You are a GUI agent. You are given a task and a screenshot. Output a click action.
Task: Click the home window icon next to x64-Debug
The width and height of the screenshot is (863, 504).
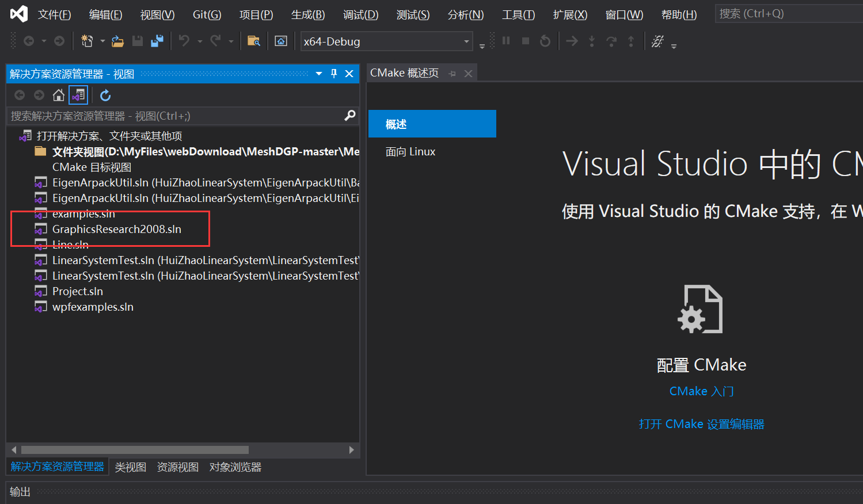281,41
